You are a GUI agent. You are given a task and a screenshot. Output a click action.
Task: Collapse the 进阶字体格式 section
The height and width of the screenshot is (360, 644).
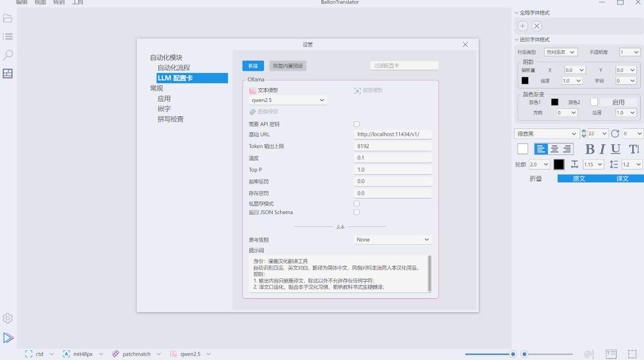(x=532, y=39)
